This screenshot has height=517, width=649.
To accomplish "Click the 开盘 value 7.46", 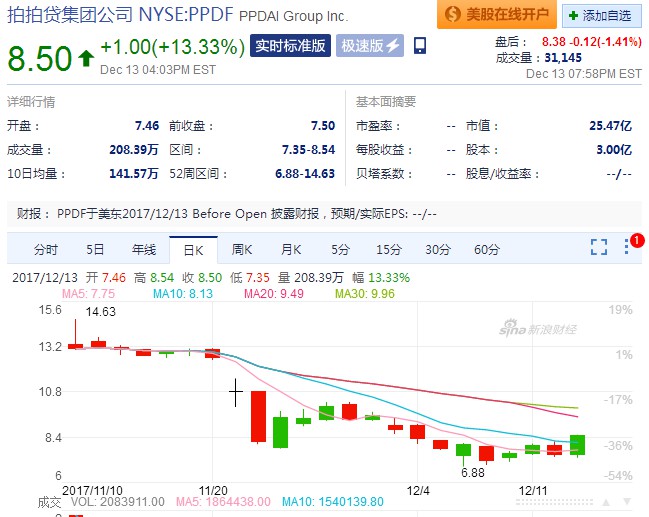I will (147, 125).
